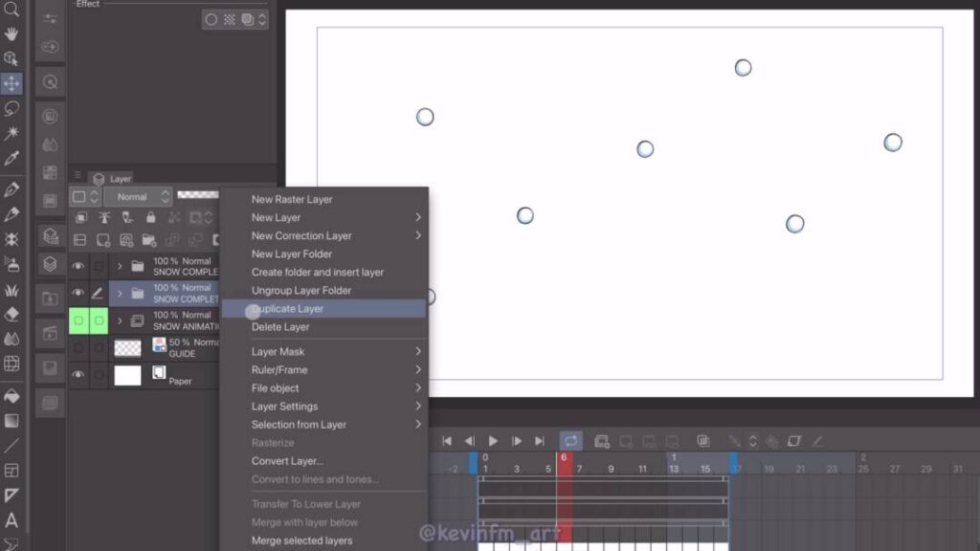Select the Pen tool

point(11,190)
